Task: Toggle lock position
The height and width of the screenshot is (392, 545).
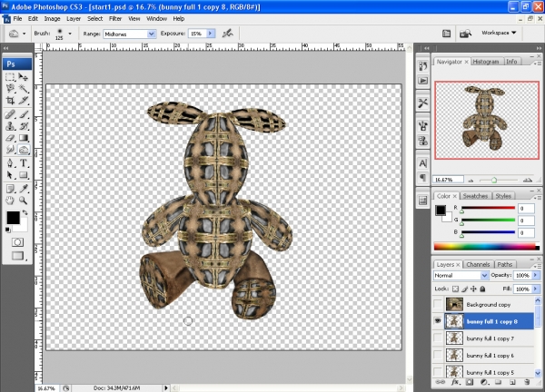Action: (x=473, y=289)
